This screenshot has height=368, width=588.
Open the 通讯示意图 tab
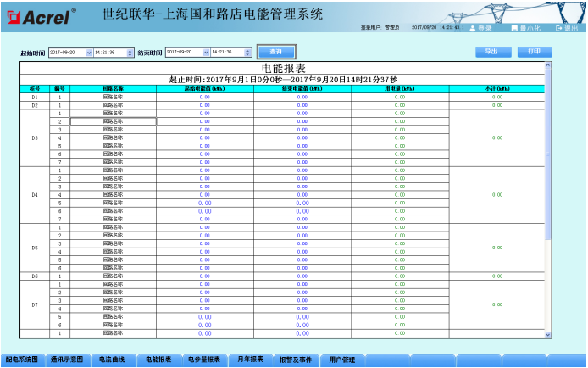point(67,360)
